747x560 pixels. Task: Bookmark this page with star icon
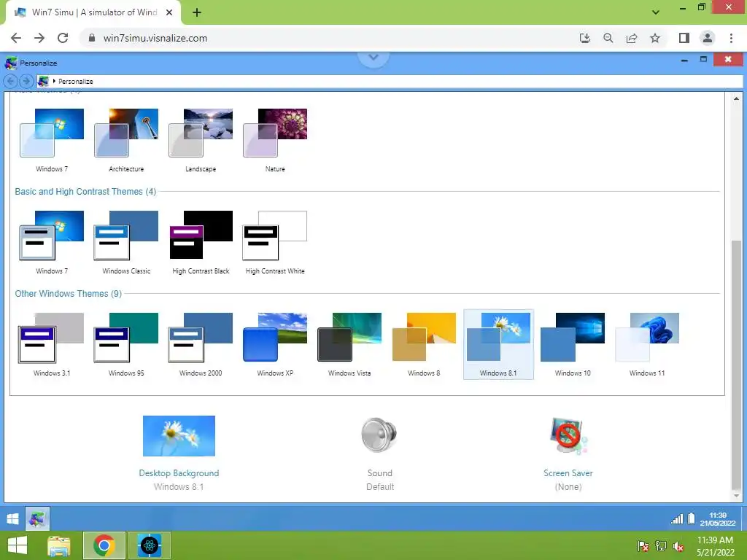click(x=655, y=38)
